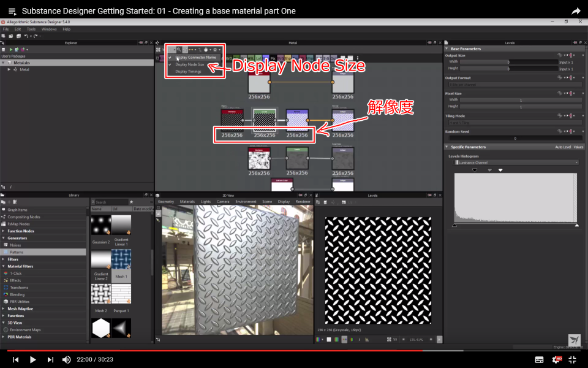588x368 pixels.
Task: Select FxMap Nodes in Library
Action: (x=18, y=224)
